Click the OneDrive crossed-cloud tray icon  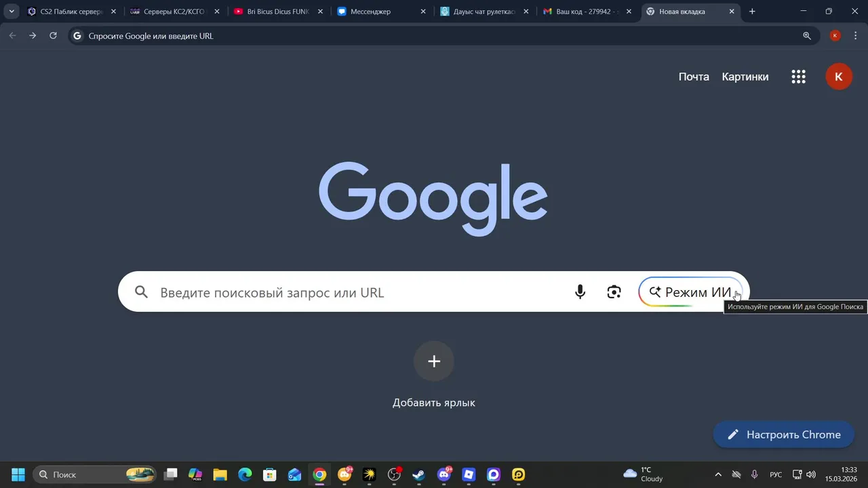736,474
